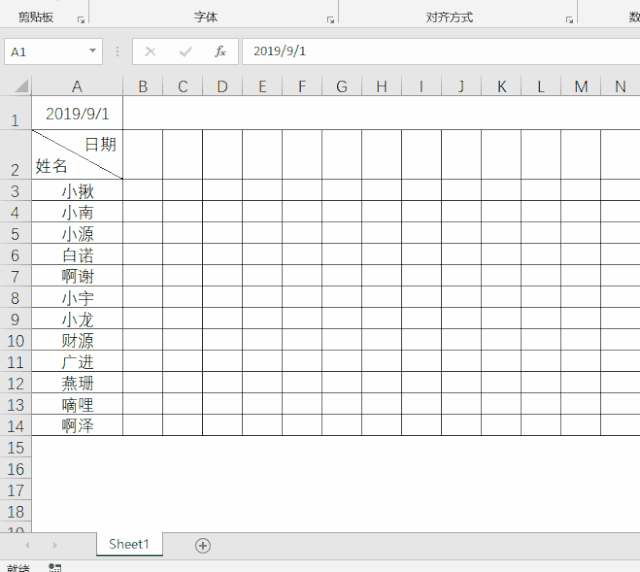Select the cell containing 广进

pyautogui.click(x=77, y=361)
